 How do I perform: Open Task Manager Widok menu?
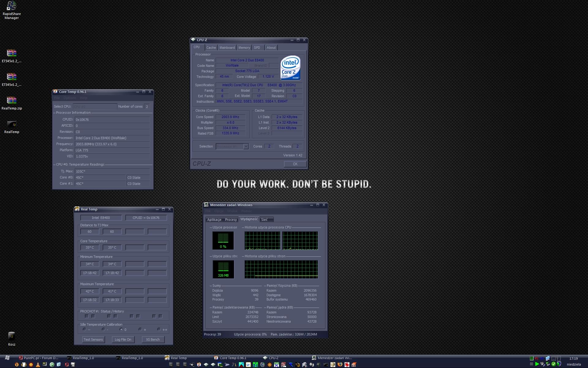[232, 211]
